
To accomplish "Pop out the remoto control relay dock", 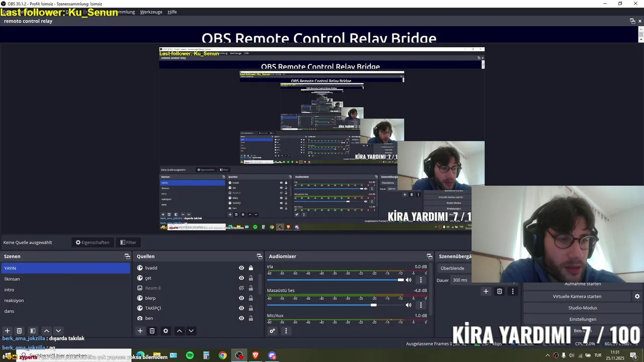I will (x=632, y=21).
